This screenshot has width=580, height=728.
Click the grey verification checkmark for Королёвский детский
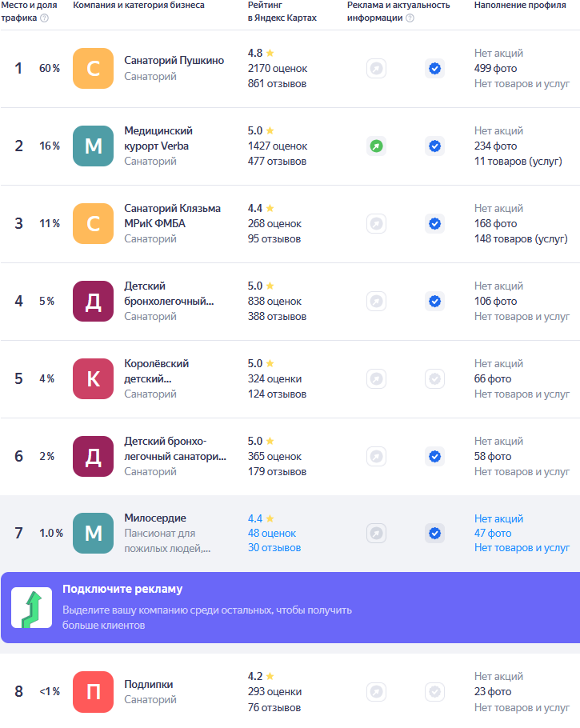tap(434, 378)
